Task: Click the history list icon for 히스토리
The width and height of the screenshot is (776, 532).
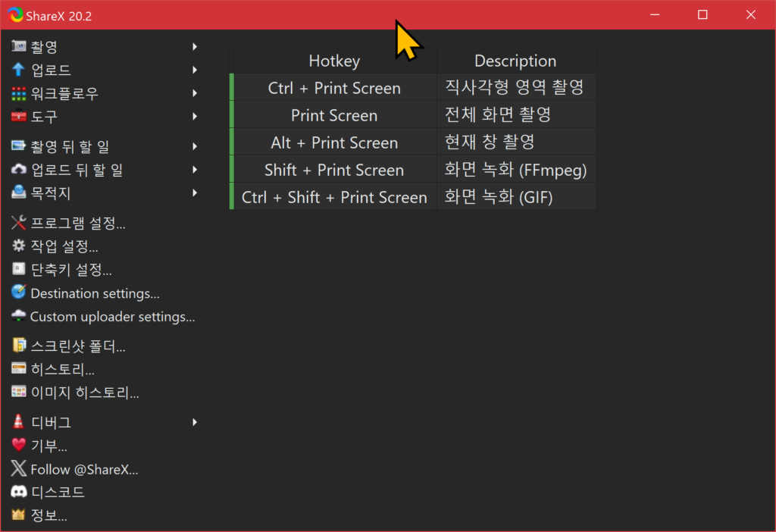Action: pos(19,369)
